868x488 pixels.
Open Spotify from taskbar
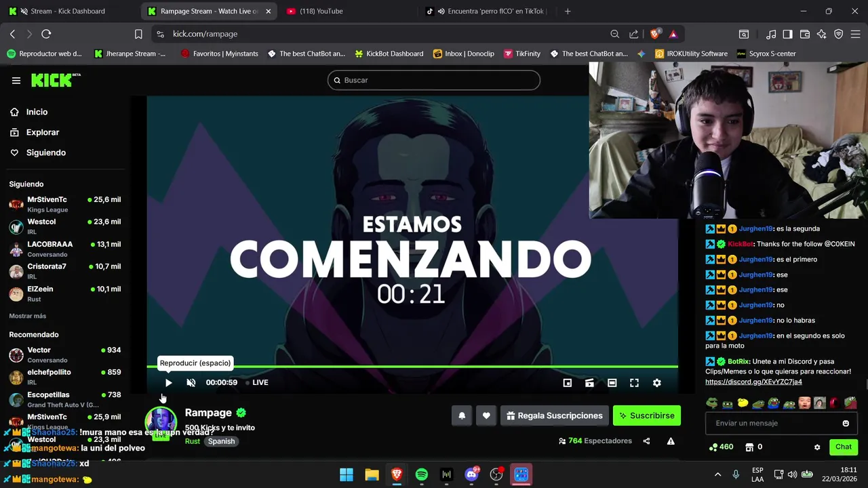click(x=422, y=474)
